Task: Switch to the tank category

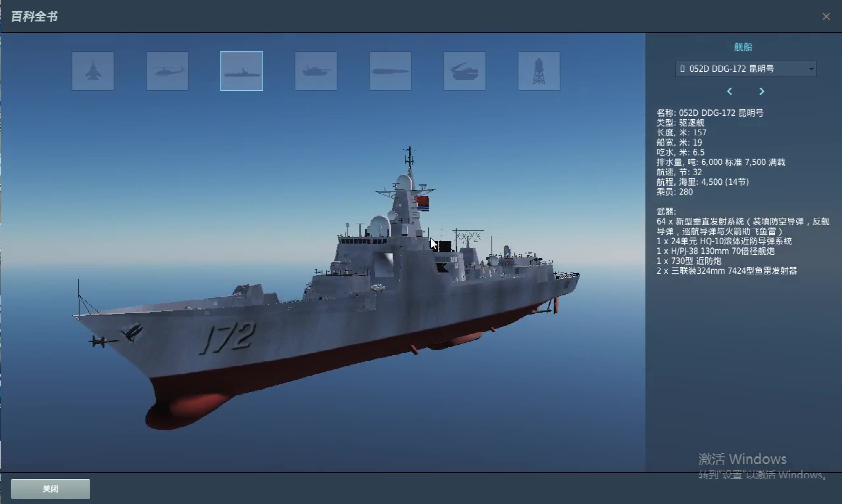Action: [316, 71]
